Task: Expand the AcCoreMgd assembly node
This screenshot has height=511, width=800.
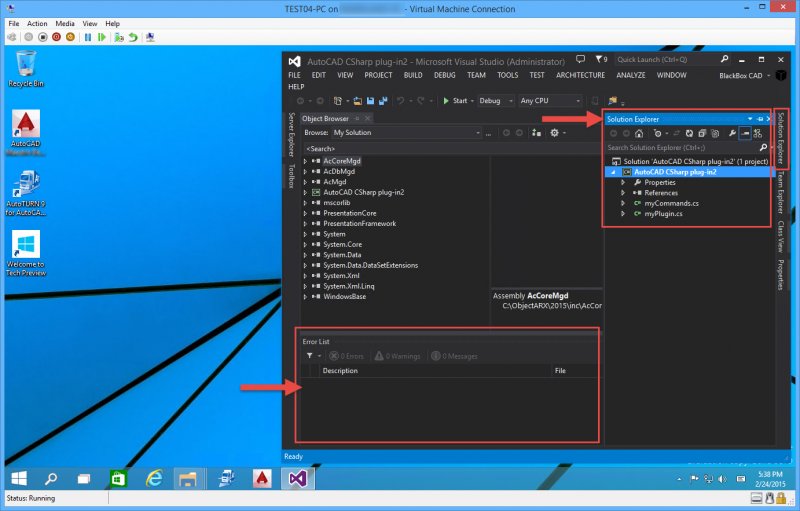Action: click(x=306, y=161)
